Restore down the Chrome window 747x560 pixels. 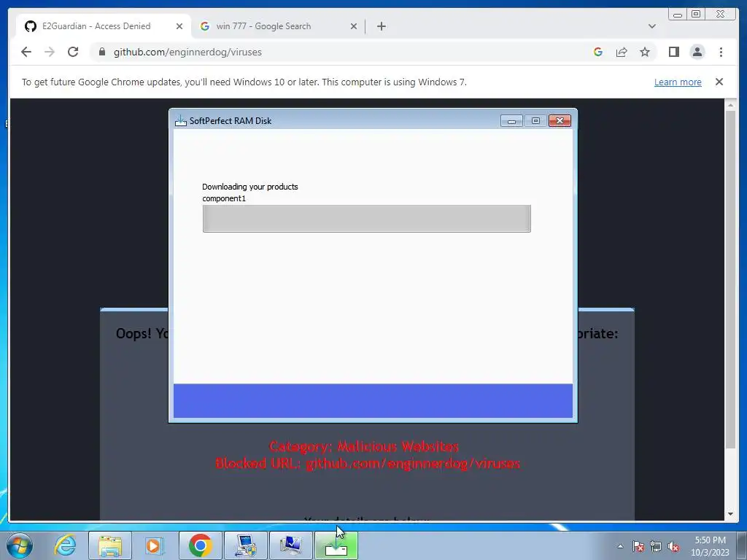point(696,15)
